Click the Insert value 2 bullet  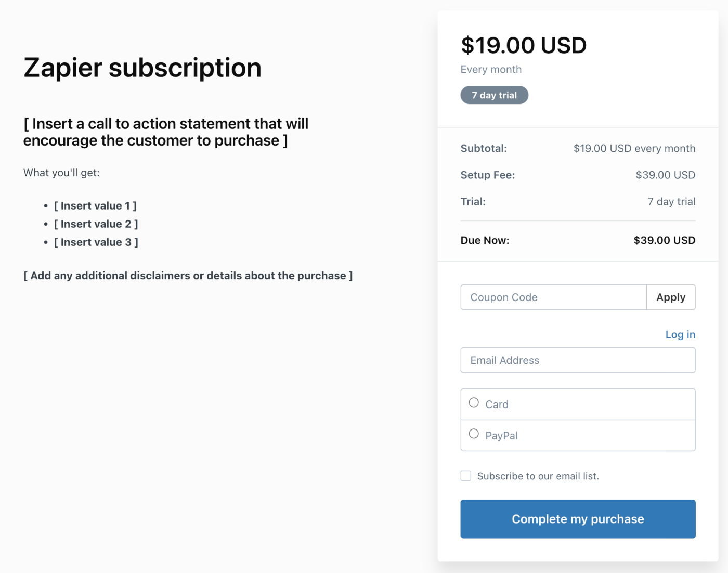pos(96,224)
